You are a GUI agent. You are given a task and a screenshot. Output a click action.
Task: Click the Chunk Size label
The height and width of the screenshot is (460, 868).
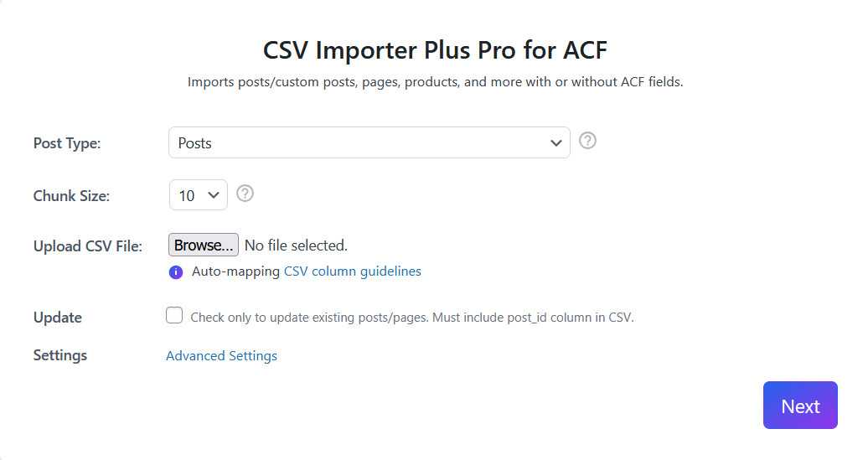tap(71, 196)
